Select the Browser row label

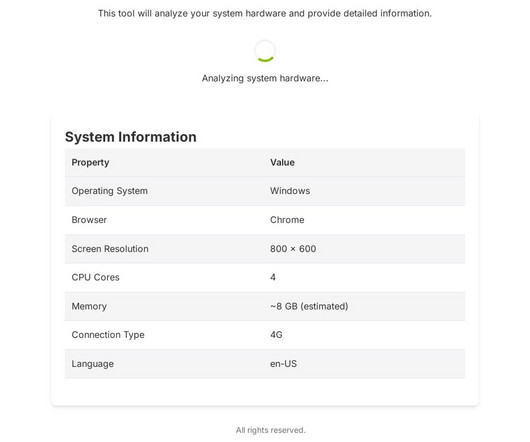pos(89,220)
